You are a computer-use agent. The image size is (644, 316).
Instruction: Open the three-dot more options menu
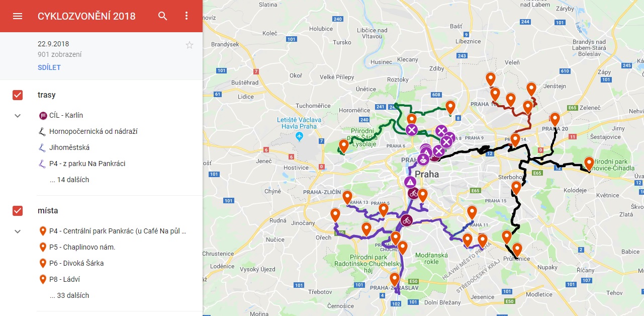(x=187, y=16)
